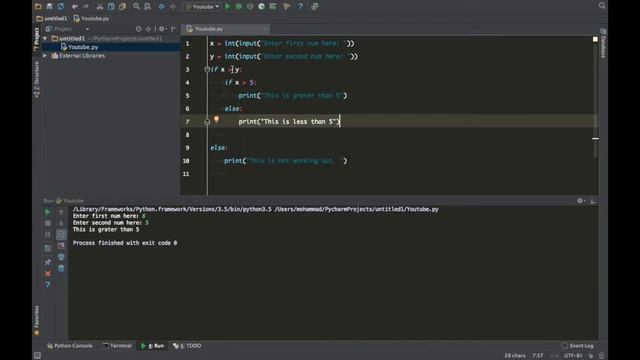Open the Youtube run configuration dropdown
The height and width of the screenshot is (360, 640).
tap(202, 7)
